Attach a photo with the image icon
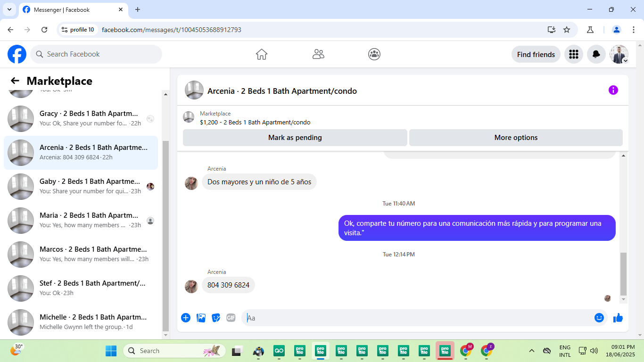644x362 pixels. click(201, 318)
